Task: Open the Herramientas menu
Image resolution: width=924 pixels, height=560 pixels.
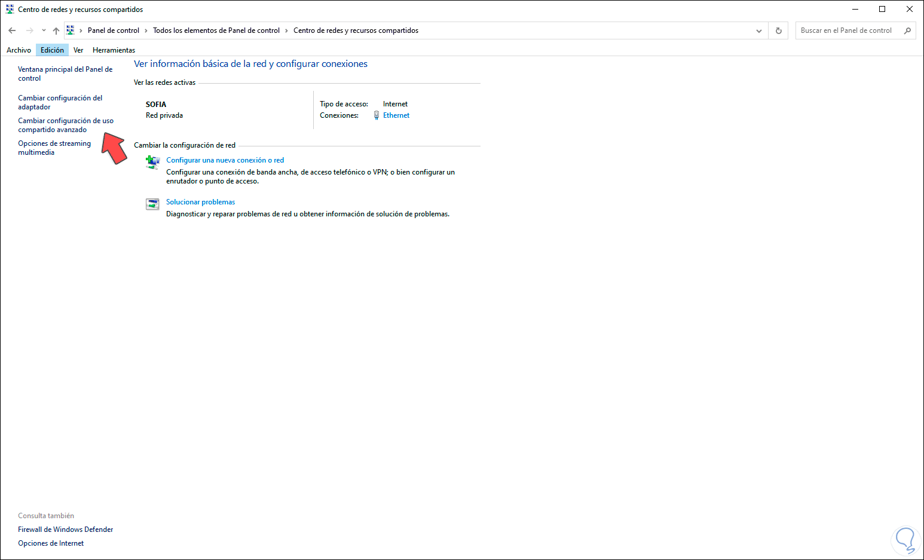Action: (x=114, y=50)
